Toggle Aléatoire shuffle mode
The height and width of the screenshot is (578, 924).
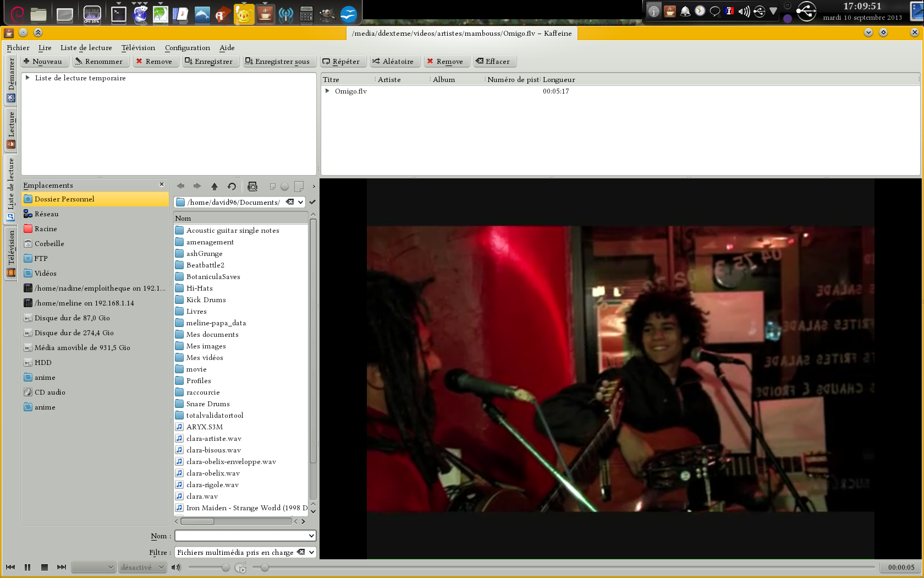point(393,62)
